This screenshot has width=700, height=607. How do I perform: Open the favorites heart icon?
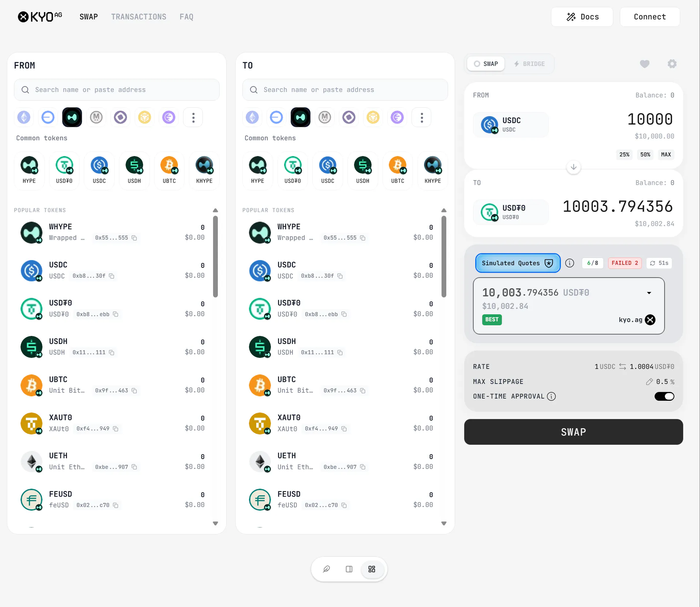click(x=644, y=64)
